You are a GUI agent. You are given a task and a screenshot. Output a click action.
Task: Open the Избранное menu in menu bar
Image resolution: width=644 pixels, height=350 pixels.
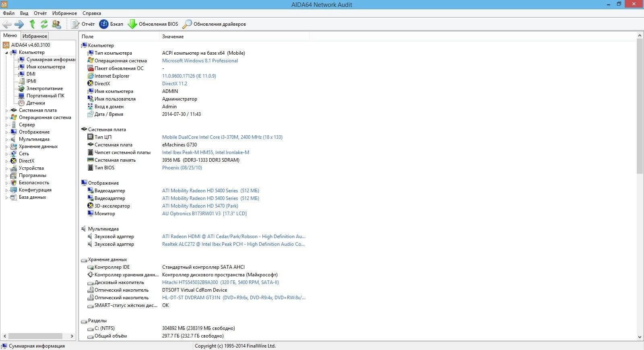64,13
